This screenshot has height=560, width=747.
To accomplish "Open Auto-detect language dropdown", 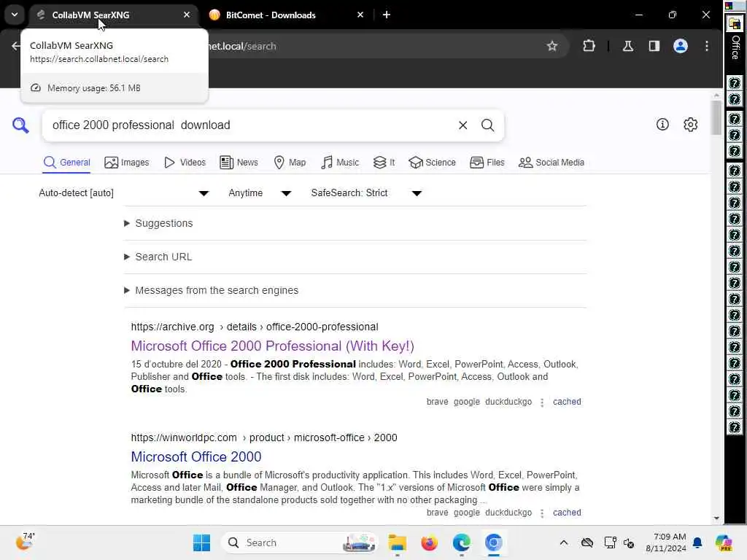I will (124, 192).
